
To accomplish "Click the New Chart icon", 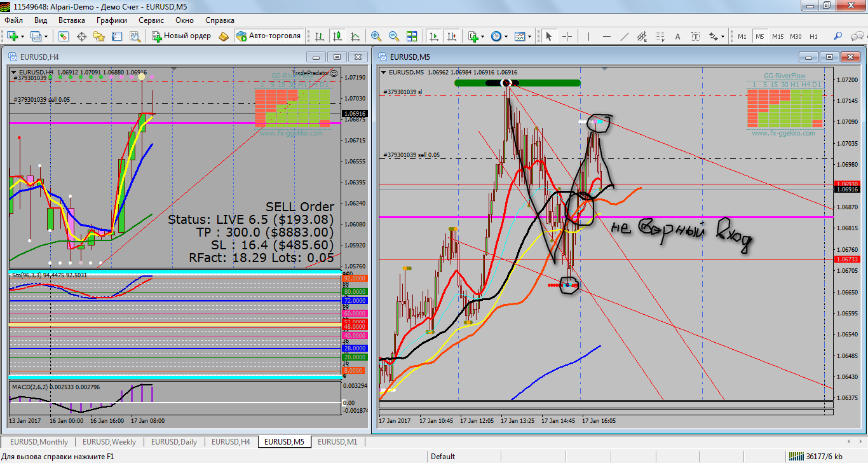I will pyautogui.click(x=13, y=36).
